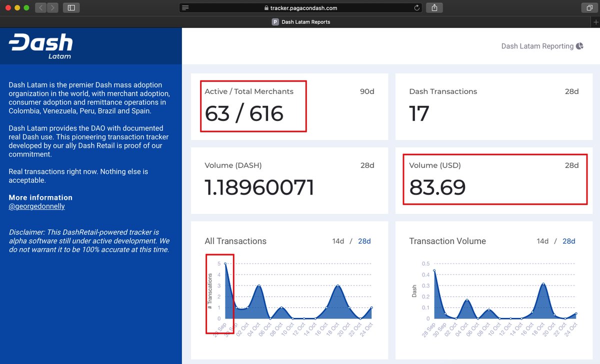600x364 pixels.
Task: Click 18 Oct peak point in All Transactions
Action: coord(338,285)
